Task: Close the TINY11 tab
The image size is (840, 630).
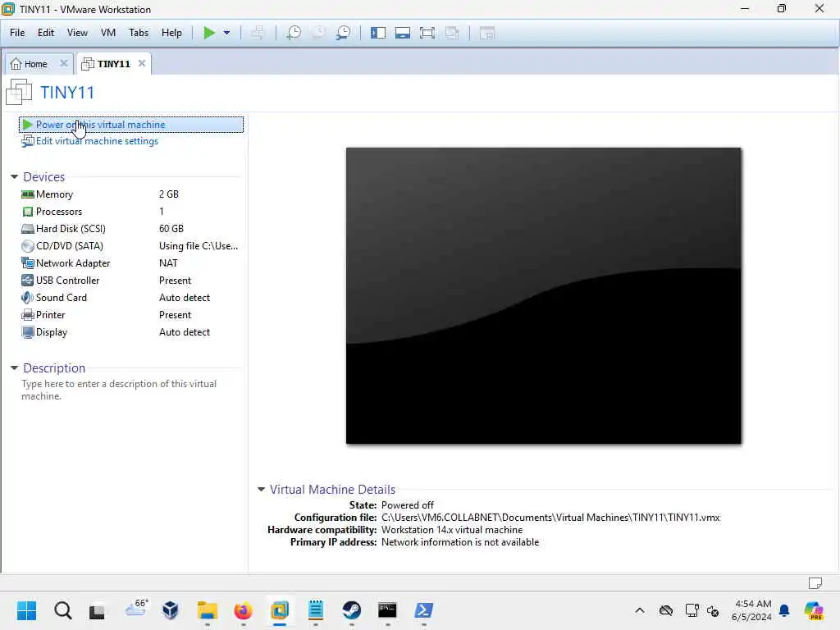Action: point(142,63)
